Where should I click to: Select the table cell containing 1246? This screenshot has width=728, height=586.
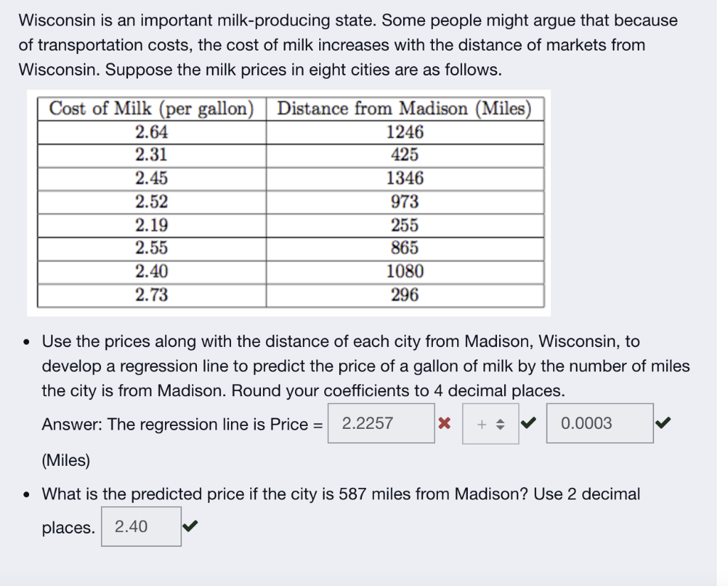coord(405,132)
